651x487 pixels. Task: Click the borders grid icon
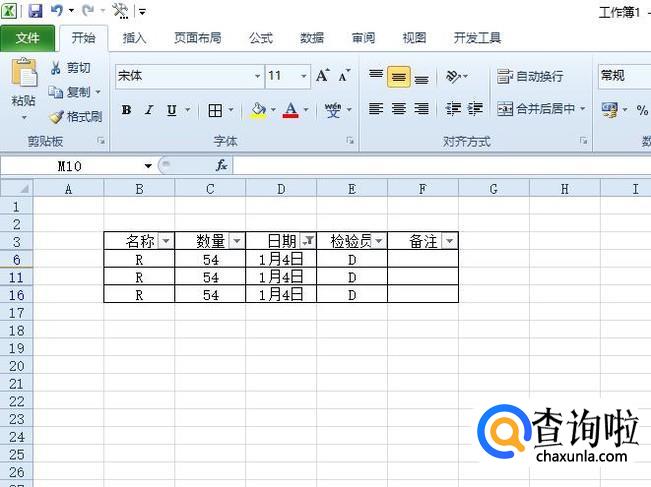click(x=215, y=110)
